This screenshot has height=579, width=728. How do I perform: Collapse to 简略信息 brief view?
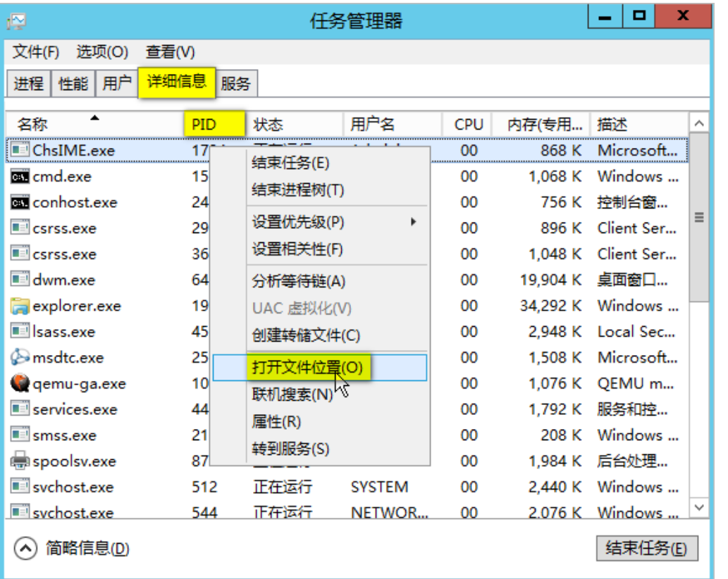pos(73,548)
